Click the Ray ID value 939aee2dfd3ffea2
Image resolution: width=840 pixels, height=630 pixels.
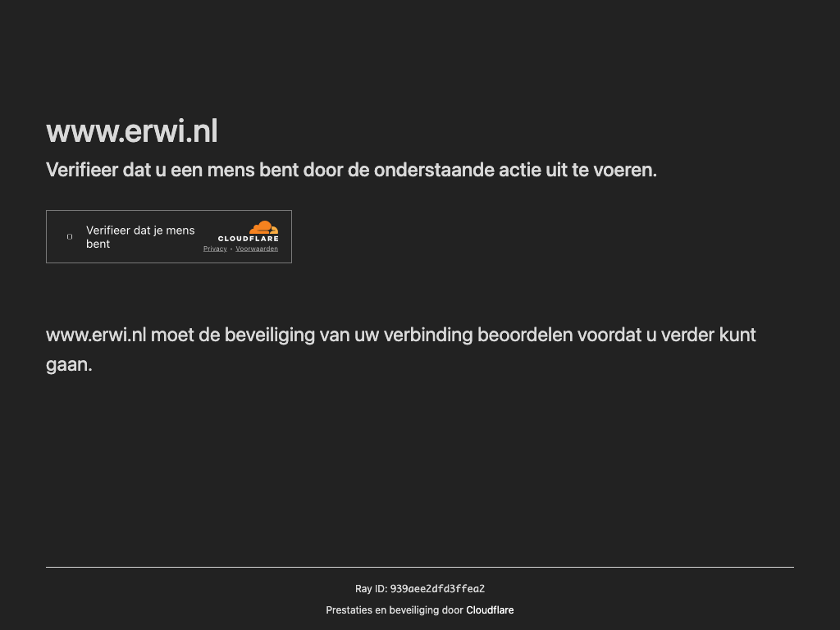pos(437,589)
